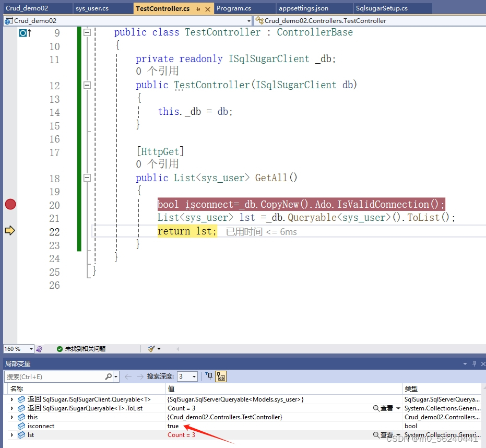Open the appsettings.json tab

[303, 8]
